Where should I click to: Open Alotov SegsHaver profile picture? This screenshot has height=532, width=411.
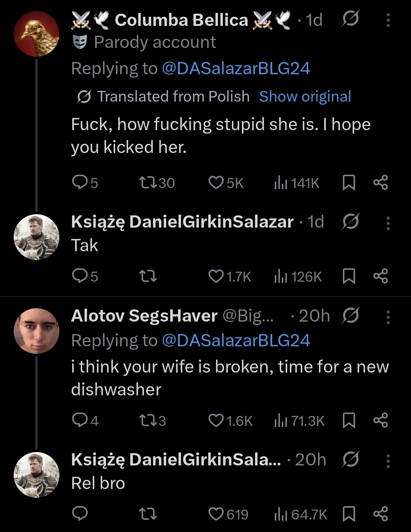tap(37, 331)
